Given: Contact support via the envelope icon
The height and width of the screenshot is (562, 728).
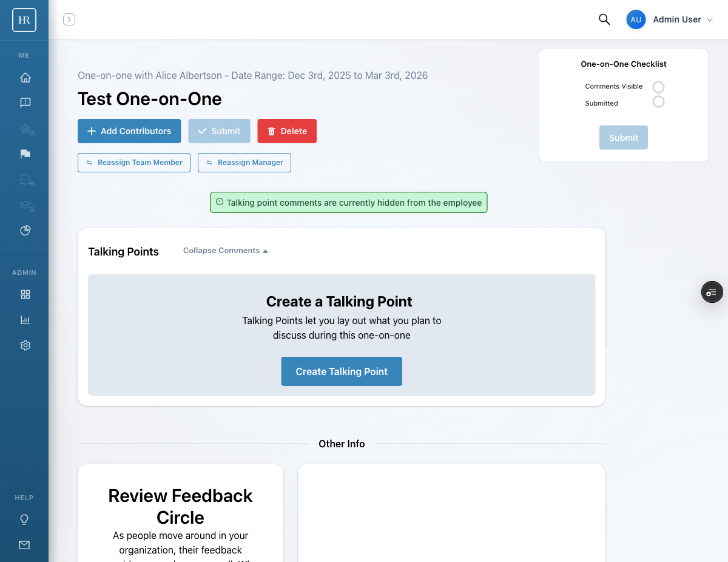Looking at the screenshot, I should [x=25, y=545].
